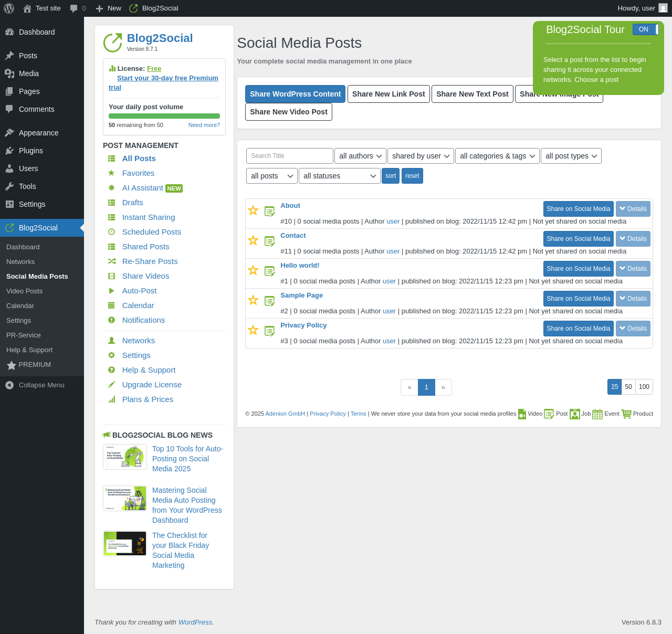Star the Sample Page post
Image resolution: width=672 pixels, height=634 pixels.
click(x=253, y=300)
